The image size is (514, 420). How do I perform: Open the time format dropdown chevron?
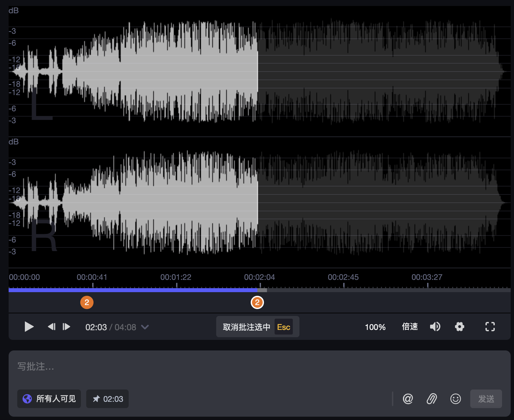[145, 327]
